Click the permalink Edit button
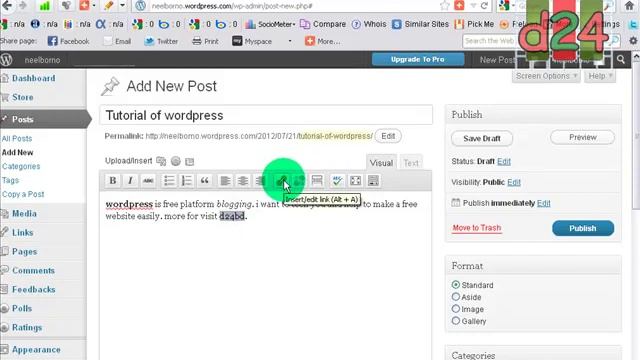The height and width of the screenshot is (360, 640). pyautogui.click(x=388, y=136)
